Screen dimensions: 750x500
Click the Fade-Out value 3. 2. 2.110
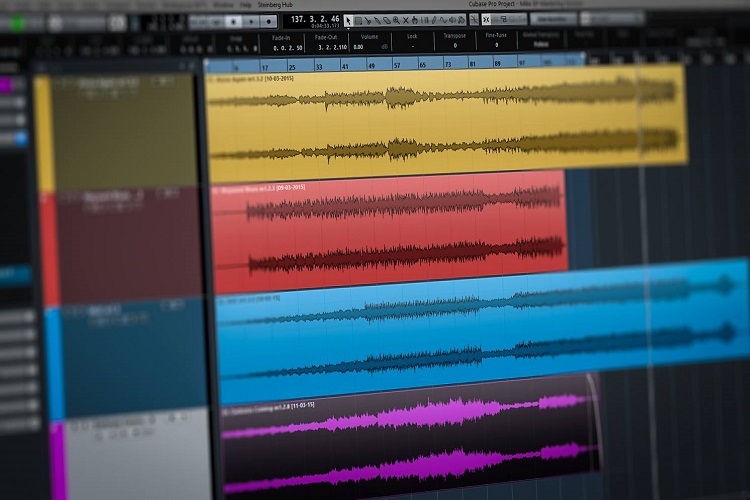(x=332, y=47)
